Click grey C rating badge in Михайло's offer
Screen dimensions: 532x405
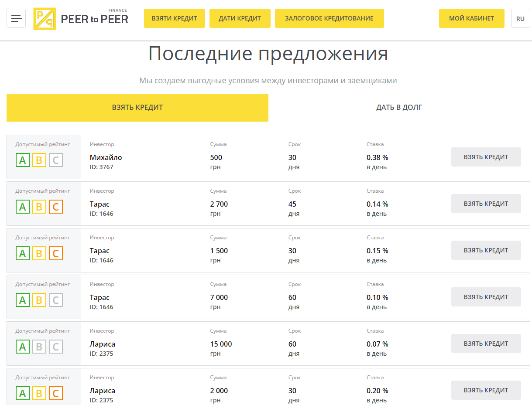click(56, 160)
